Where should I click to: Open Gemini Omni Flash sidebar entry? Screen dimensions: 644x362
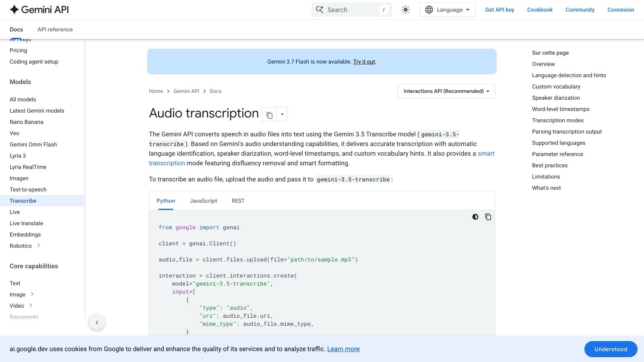[33, 144]
